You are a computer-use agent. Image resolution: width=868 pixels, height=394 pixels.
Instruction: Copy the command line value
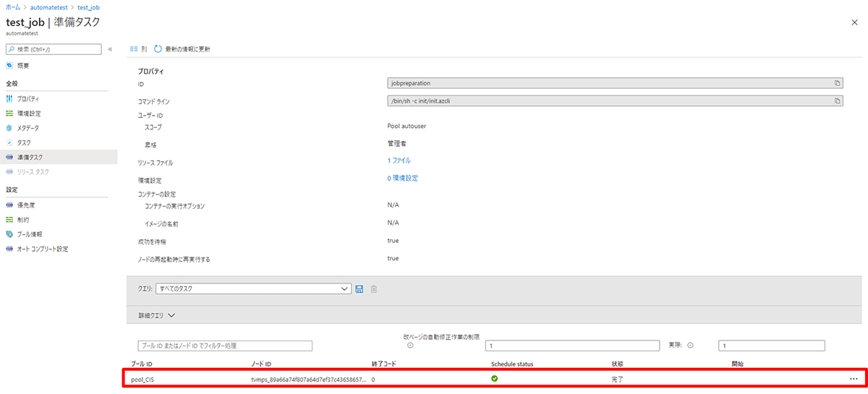pyautogui.click(x=837, y=100)
